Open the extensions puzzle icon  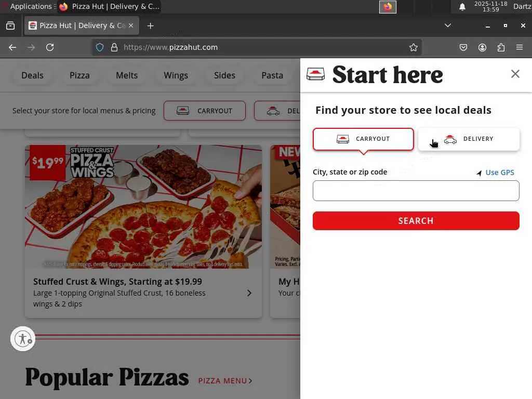(x=501, y=47)
